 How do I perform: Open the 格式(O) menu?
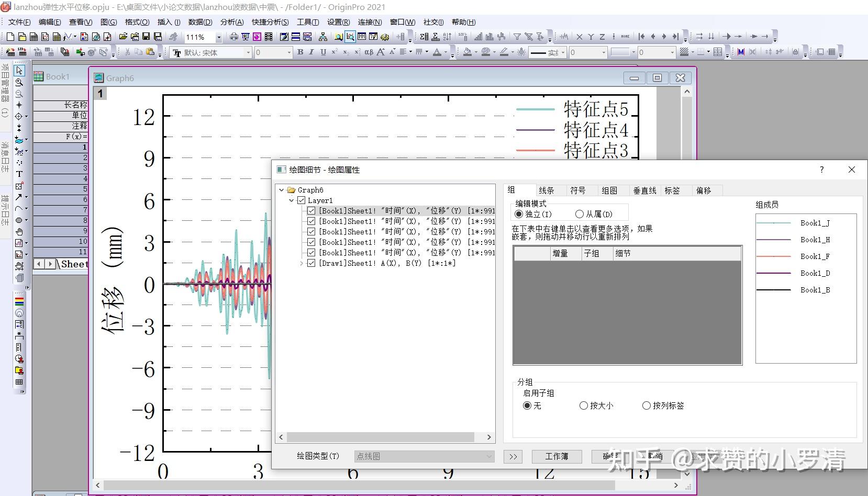[x=137, y=22]
